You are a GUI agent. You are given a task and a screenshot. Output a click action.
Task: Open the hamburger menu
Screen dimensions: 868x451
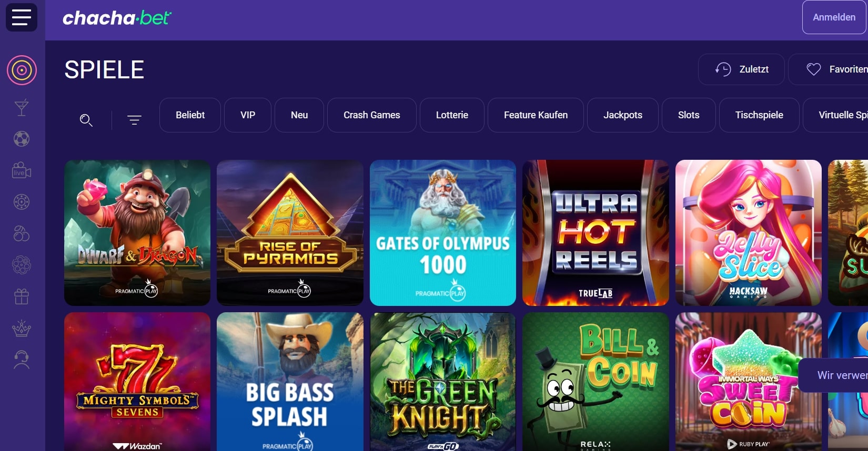[x=22, y=17]
